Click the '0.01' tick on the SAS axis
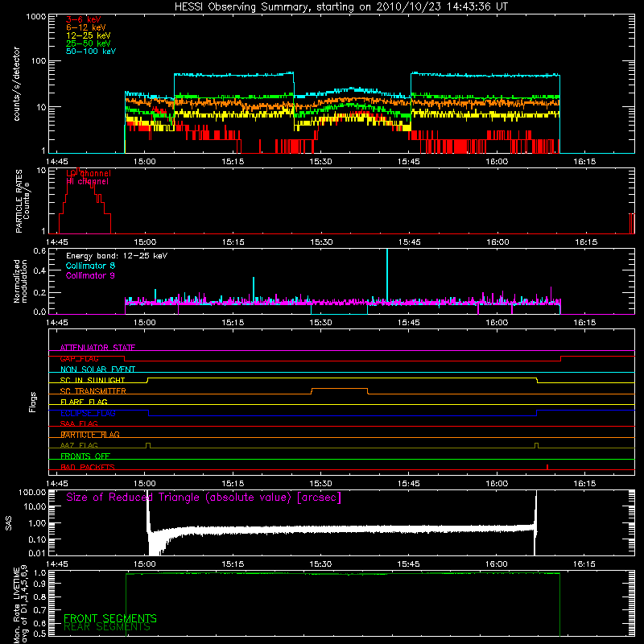The width and height of the screenshot is (644, 644). tap(37, 553)
